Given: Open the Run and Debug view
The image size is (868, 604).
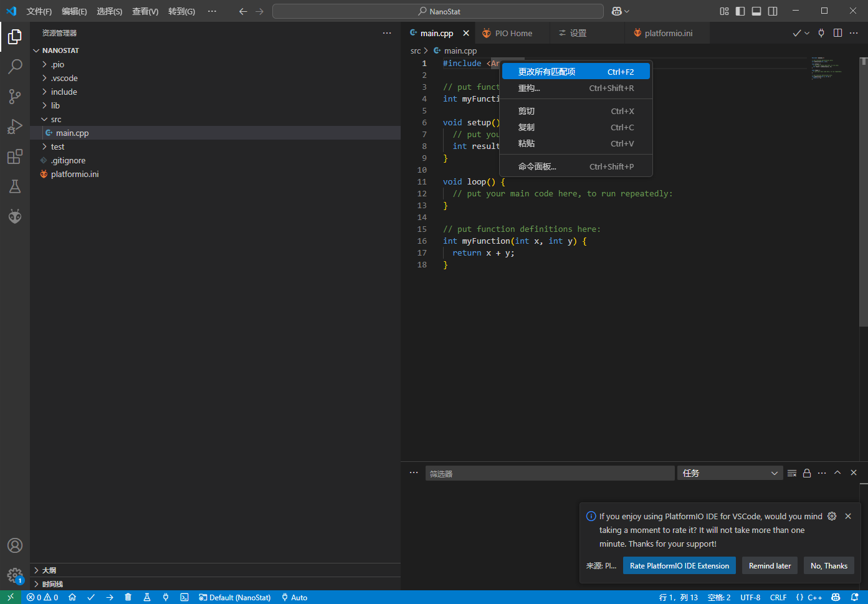Looking at the screenshot, I should [x=15, y=127].
